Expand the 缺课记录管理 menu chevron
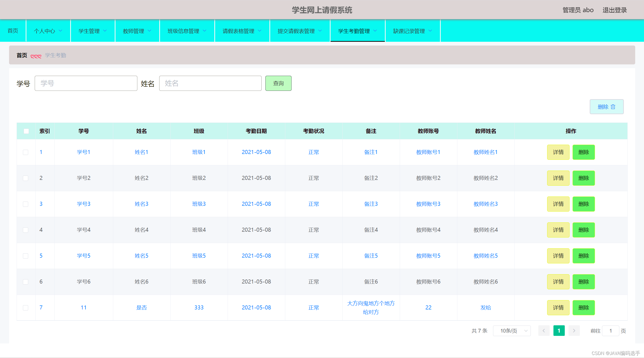The image size is (644, 358). tap(430, 31)
